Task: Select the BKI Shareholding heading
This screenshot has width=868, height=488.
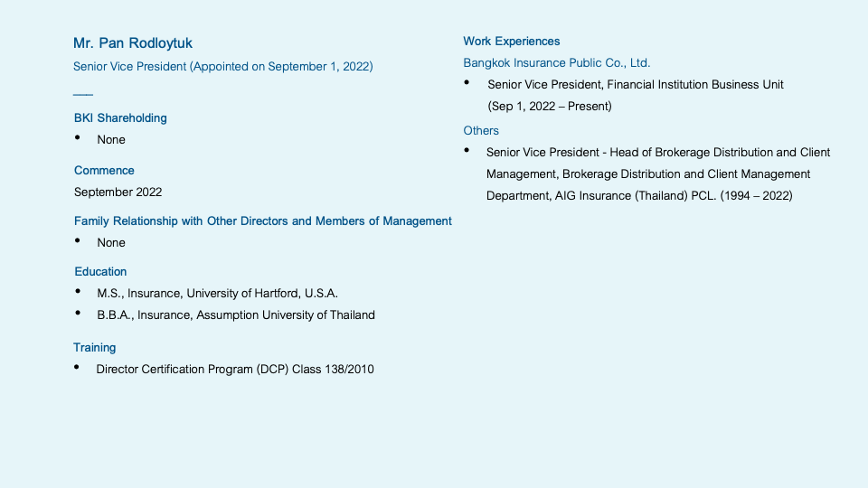Action: 120,117
